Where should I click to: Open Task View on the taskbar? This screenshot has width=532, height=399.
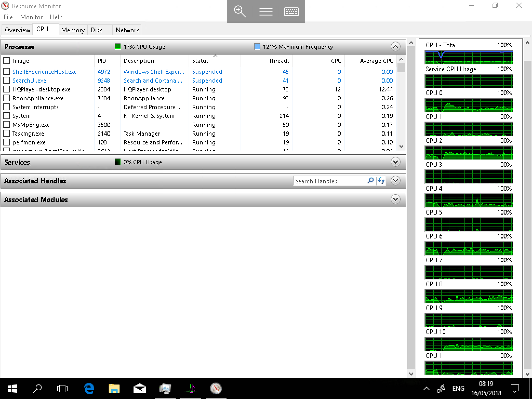click(62, 389)
